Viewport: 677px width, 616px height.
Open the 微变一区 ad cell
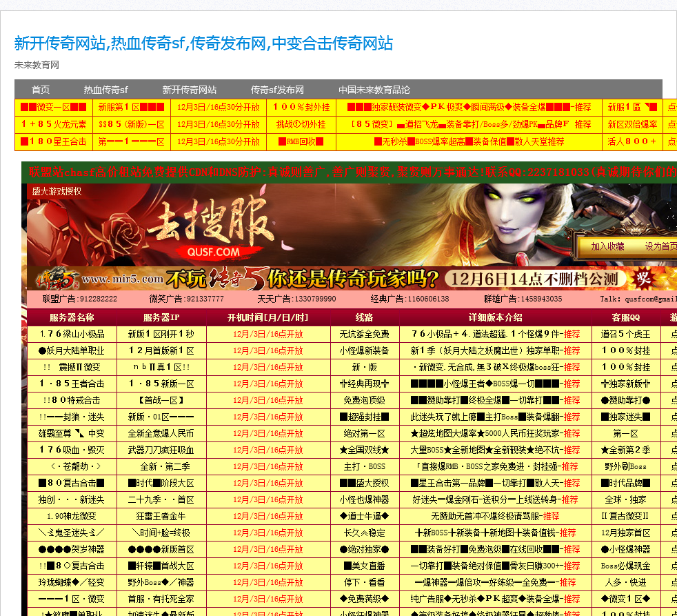click(x=54, y=107)
